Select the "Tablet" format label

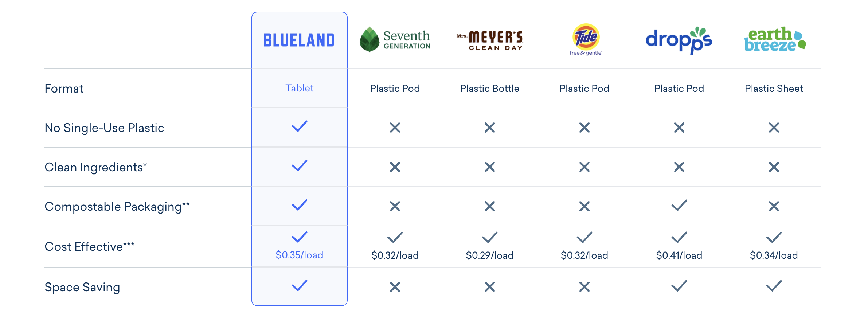299,88
